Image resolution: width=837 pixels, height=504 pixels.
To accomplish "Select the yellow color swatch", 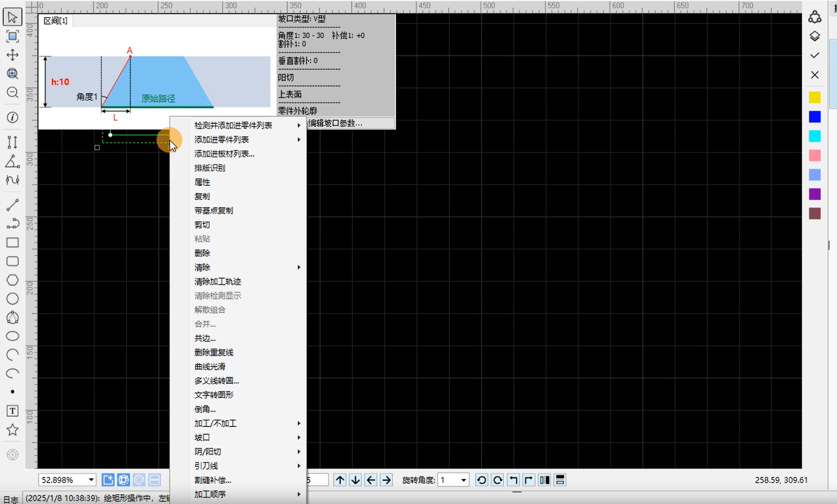I will pyautogui.click(x=815, y=98).
